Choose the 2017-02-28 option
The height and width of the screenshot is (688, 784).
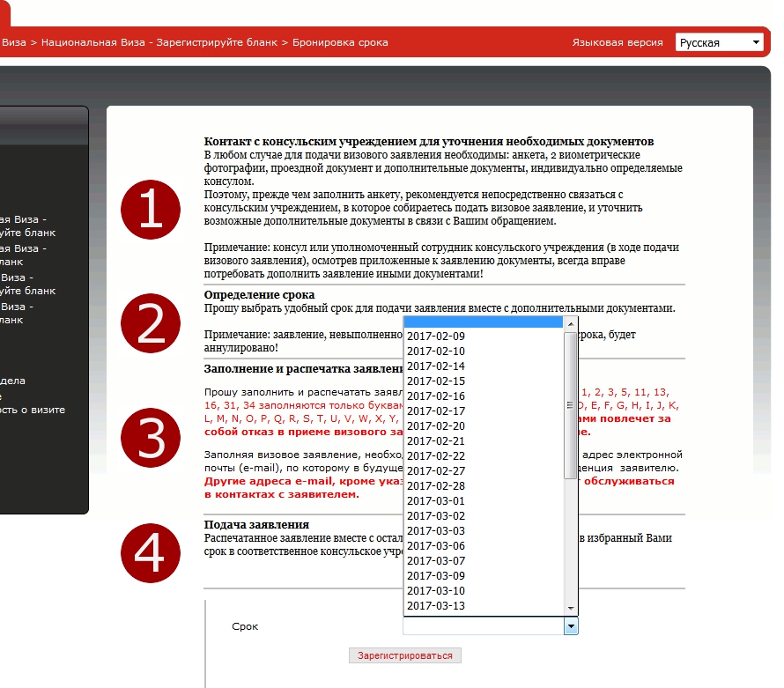(484, 486)
